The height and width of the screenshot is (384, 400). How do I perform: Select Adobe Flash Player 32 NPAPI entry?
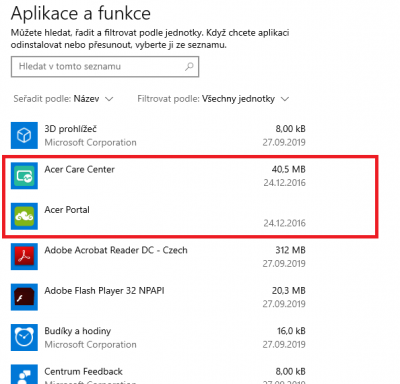coord(158,297)
